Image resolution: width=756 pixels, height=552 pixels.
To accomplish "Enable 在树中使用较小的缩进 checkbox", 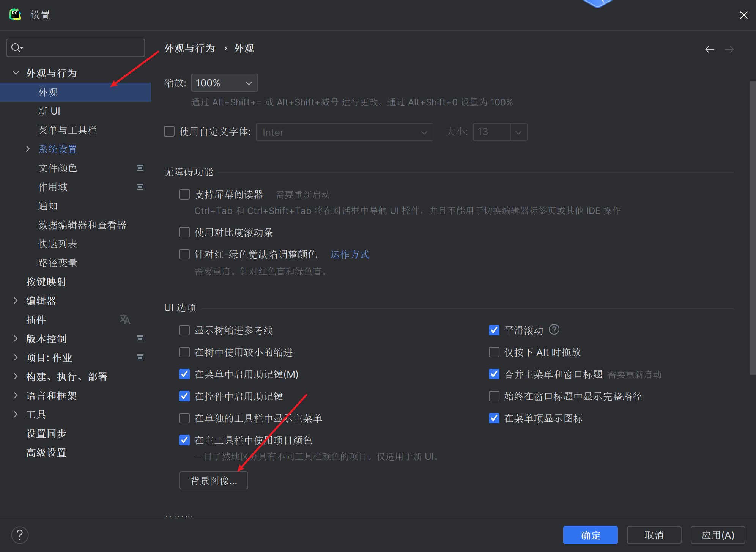I will tap(184, 352).
